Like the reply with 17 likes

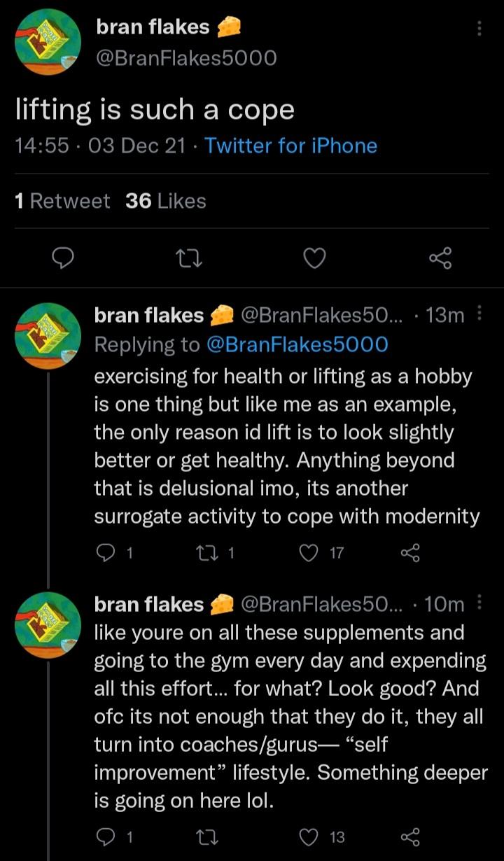click(309, 553)
